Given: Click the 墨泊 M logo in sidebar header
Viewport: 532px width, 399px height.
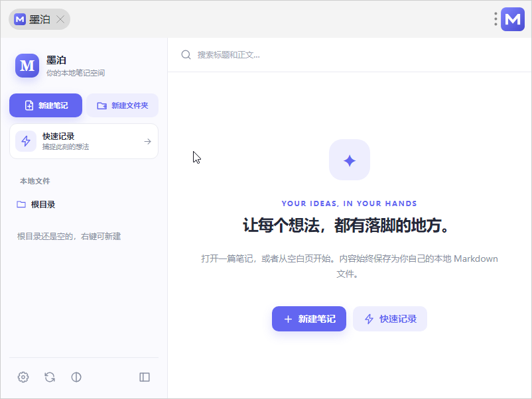Looking at the screenshot, I should 27,66.
